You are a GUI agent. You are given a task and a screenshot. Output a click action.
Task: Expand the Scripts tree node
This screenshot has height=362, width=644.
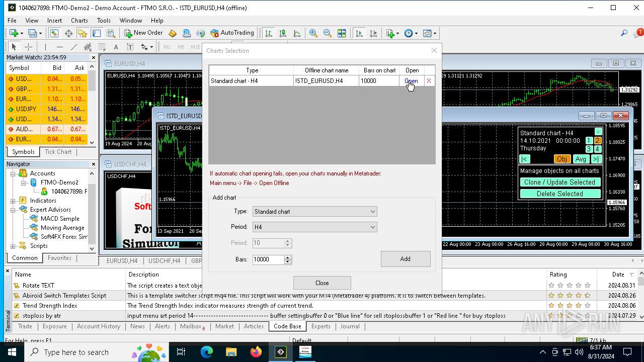[x=13, y=246]
